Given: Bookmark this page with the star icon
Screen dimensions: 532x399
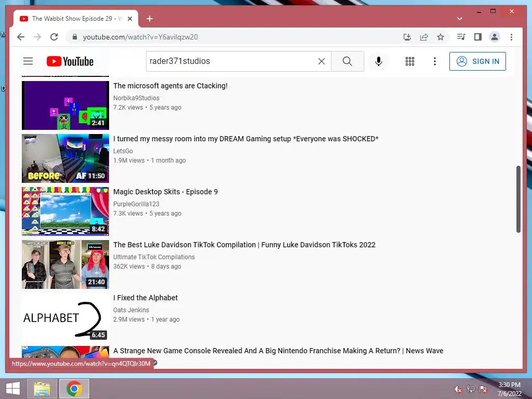Looking at the screenshot, I should point(441,37).
